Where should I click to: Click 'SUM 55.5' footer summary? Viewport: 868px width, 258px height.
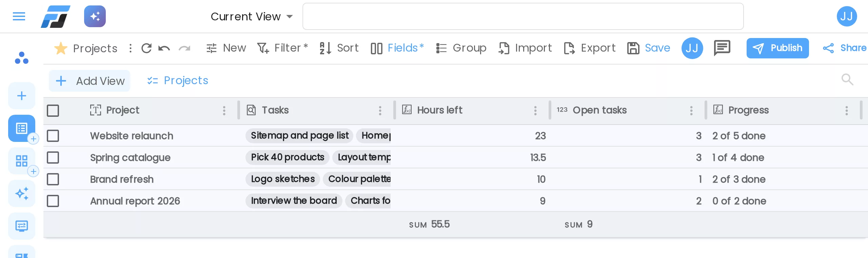(429, 224)
